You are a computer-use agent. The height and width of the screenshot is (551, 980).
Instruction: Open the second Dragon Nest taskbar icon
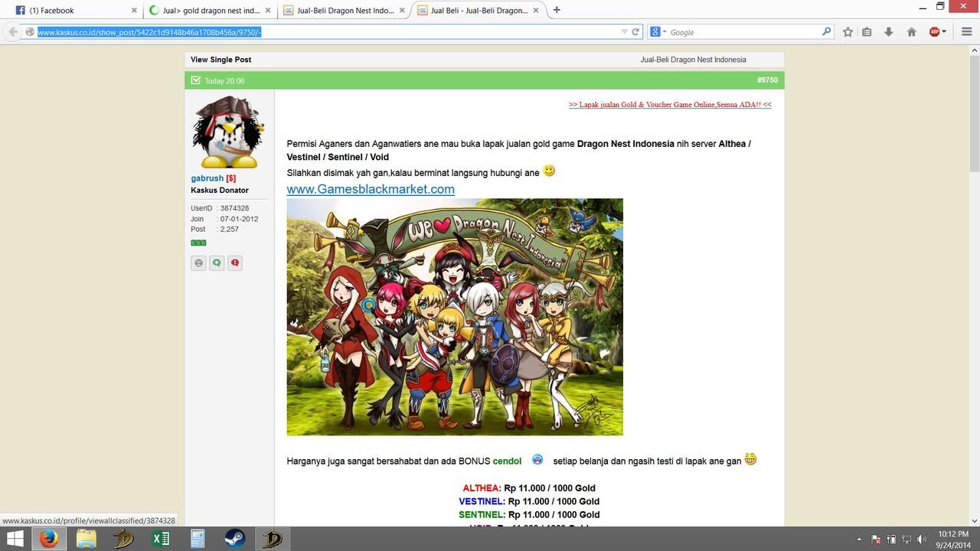click(x=272, y=539)
